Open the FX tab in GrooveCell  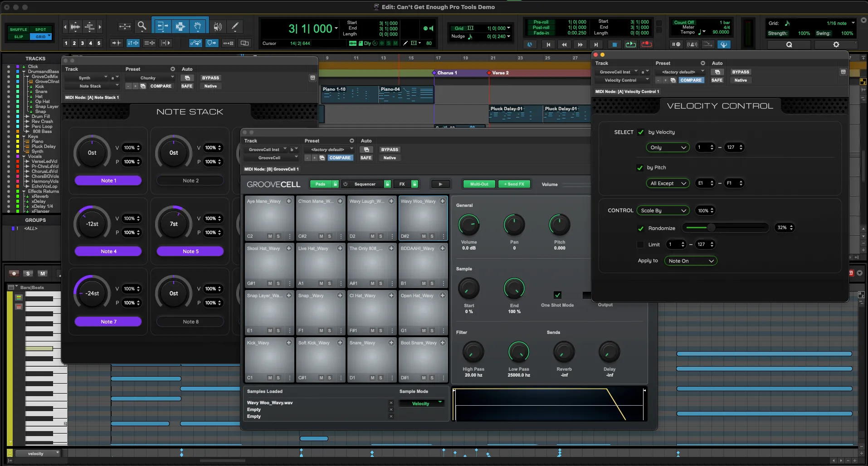(402, 184)
